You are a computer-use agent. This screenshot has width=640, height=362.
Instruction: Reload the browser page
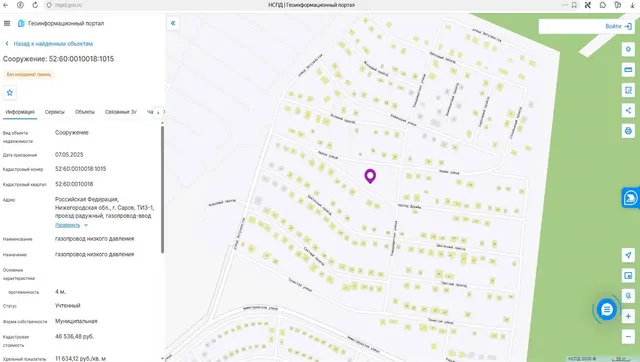(x=35, y=5)
